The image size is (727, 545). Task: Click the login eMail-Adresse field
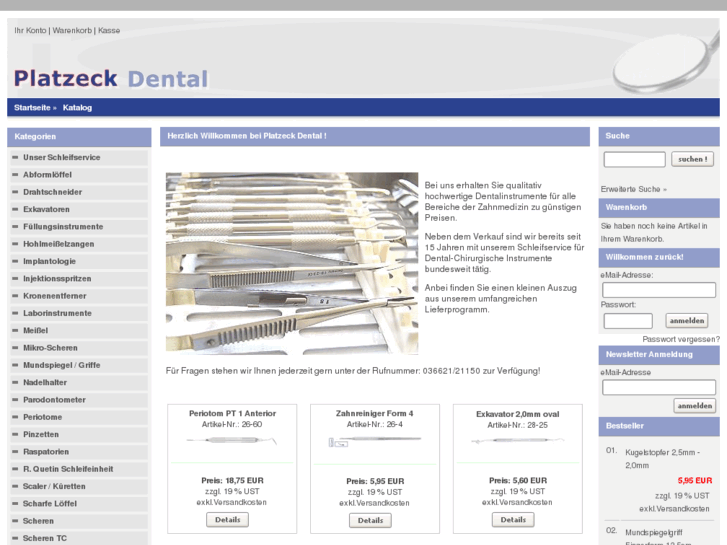tap(658, 290)
